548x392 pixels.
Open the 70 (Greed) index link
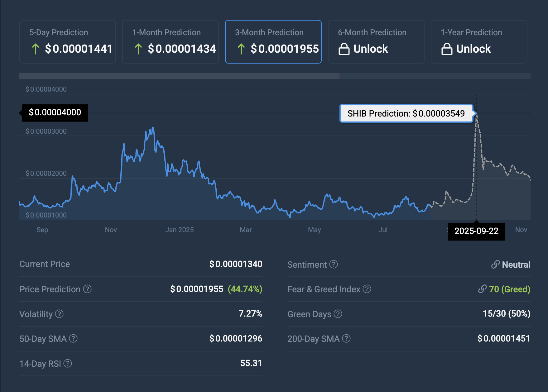click(509, 289)
